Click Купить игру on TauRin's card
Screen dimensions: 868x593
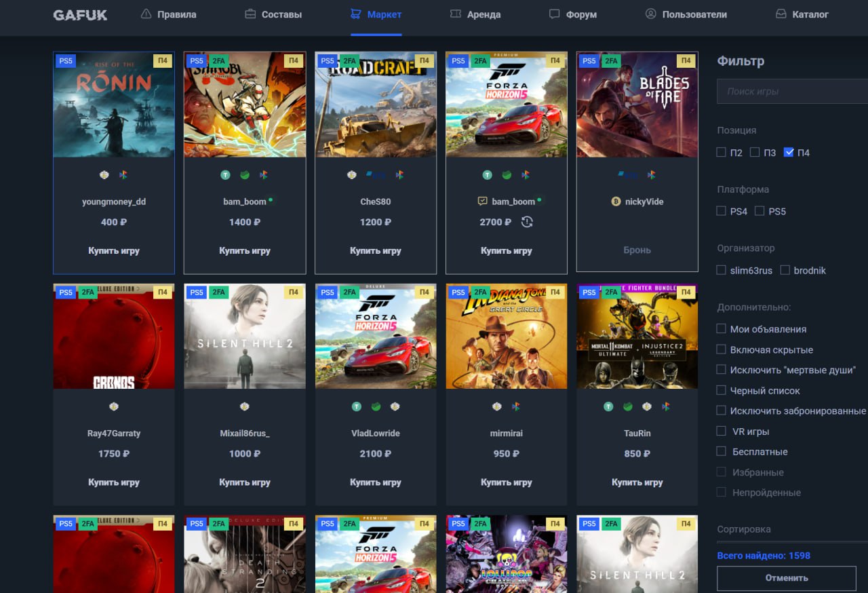pos(637,482)
